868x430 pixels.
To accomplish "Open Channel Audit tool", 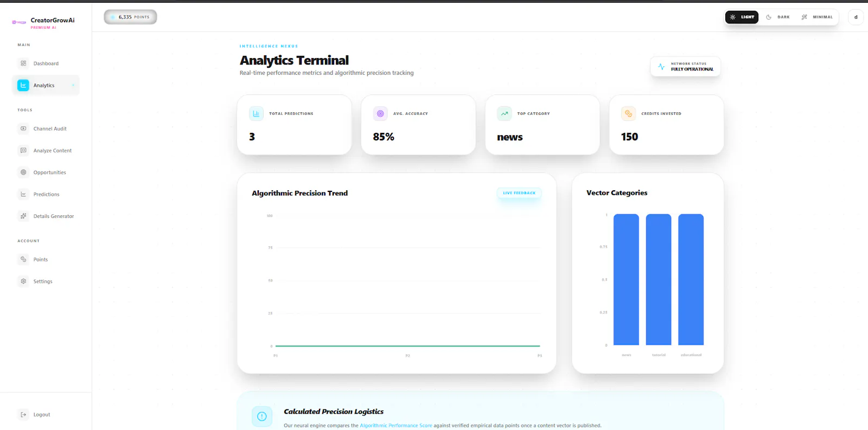I will (46, 129).
